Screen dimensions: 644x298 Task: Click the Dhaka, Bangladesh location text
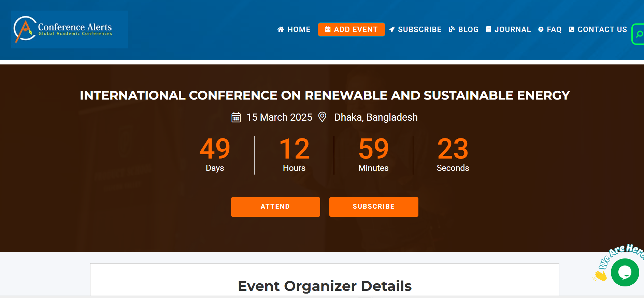pyautogui.click(x=376, y=117)
